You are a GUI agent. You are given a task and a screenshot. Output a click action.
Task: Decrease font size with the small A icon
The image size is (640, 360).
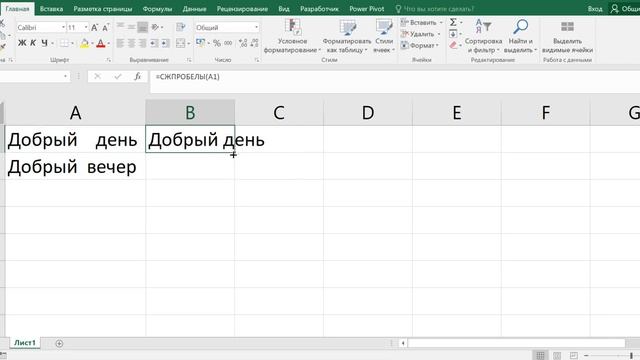[x=106, y=27]
